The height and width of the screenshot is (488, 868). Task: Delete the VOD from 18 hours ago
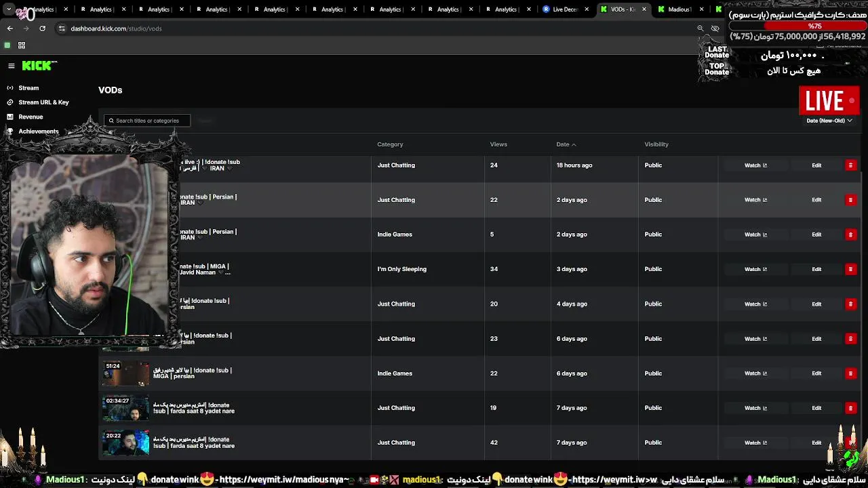click(x=850, y=165)
